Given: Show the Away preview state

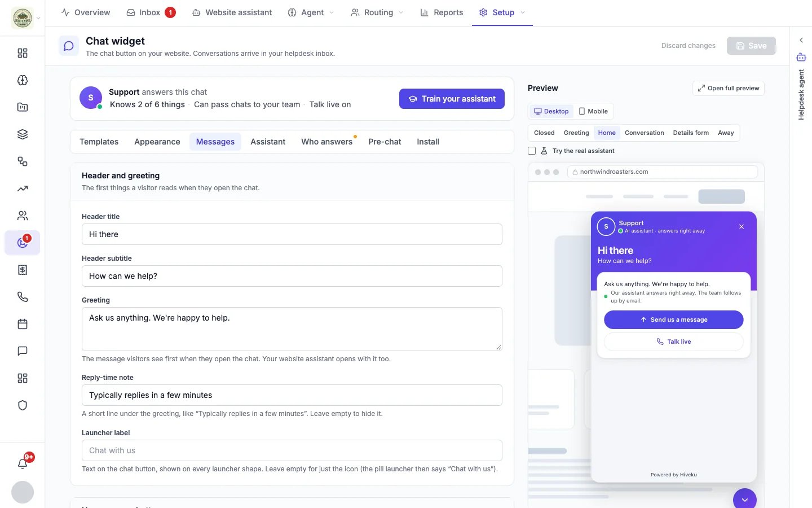Looking at the screenshot, I should click(x=726, y=133).
